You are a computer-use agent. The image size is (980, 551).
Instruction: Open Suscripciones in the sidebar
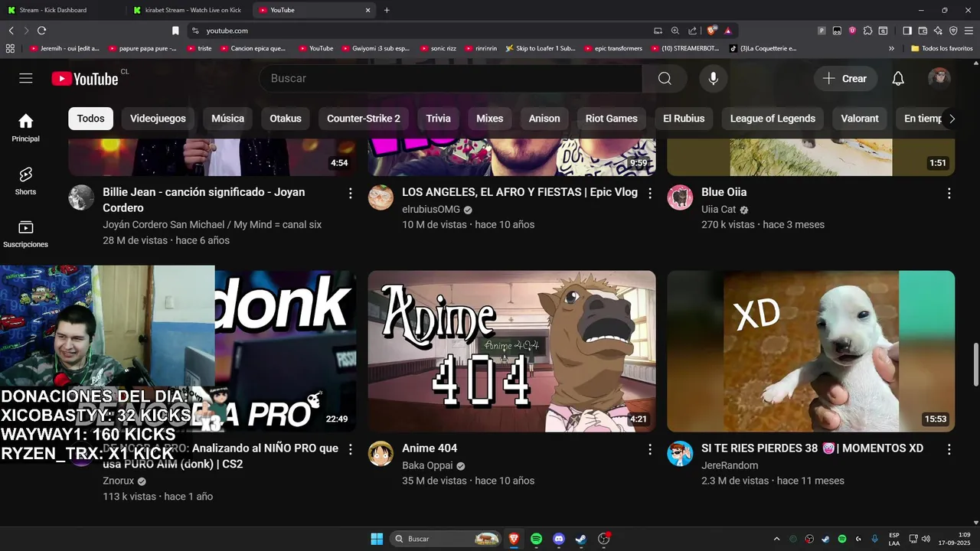point(26,234)
